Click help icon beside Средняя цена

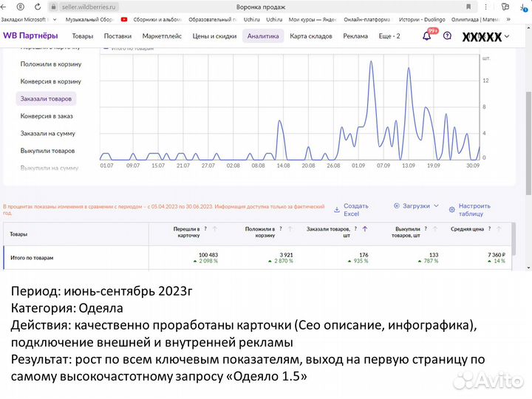(x=490, y=229)
